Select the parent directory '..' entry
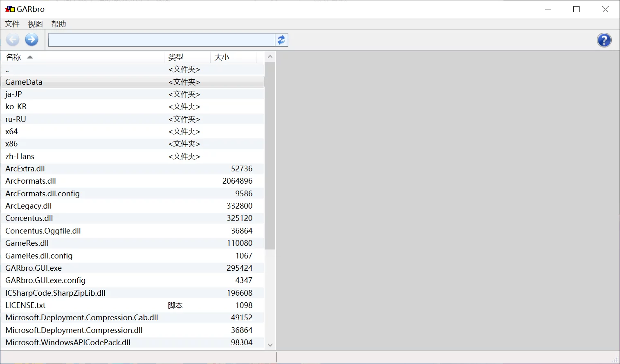 coord(7,70)
